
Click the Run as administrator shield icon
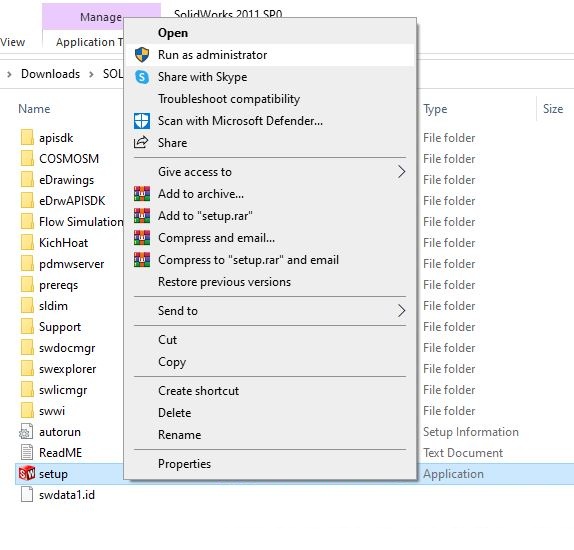pos(142,55)
